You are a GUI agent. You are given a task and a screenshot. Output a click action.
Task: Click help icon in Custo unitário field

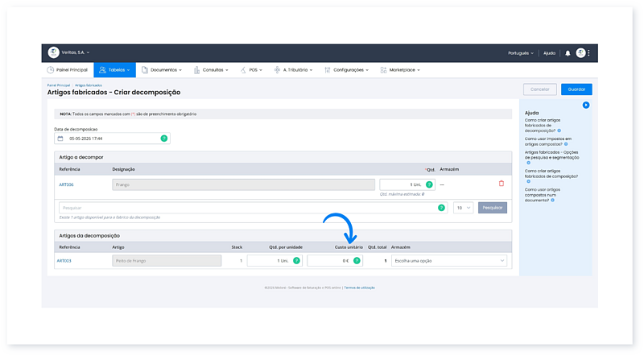pos(357,261)
